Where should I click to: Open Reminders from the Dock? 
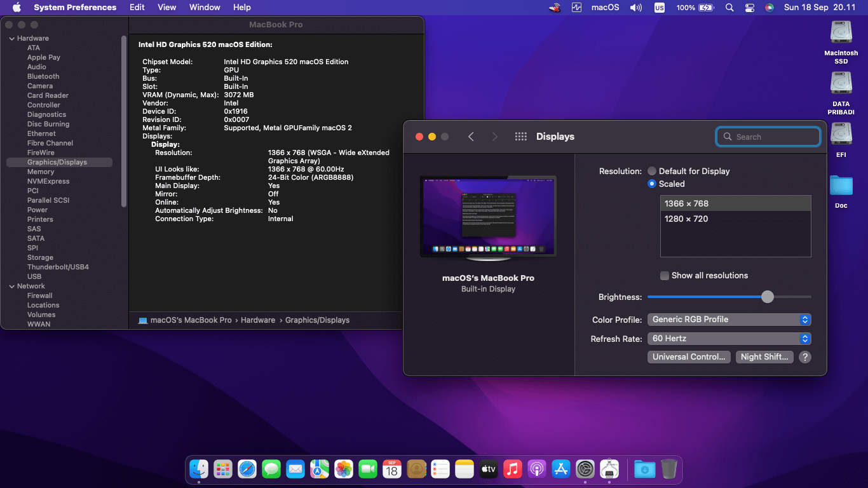[440, 470]
